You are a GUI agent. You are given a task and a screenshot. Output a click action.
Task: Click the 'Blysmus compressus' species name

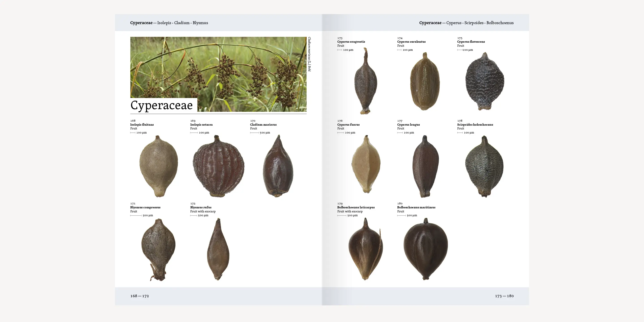point(145,207)
